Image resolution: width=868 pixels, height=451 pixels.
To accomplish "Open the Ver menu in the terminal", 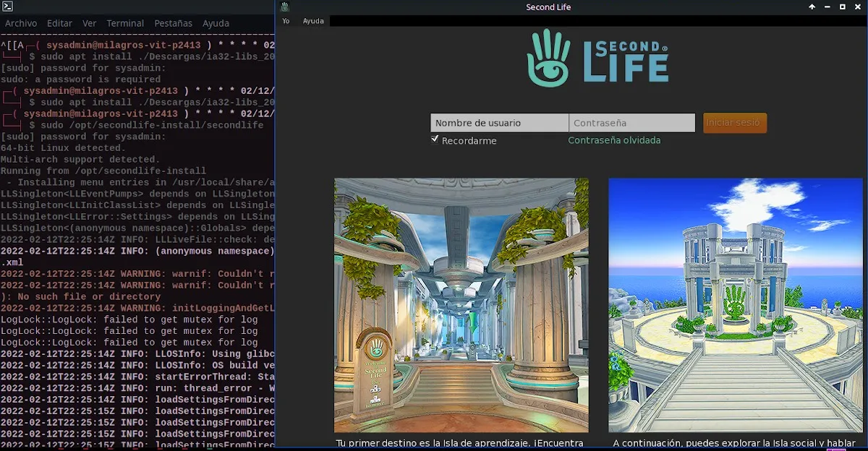I will click(89, 23).
